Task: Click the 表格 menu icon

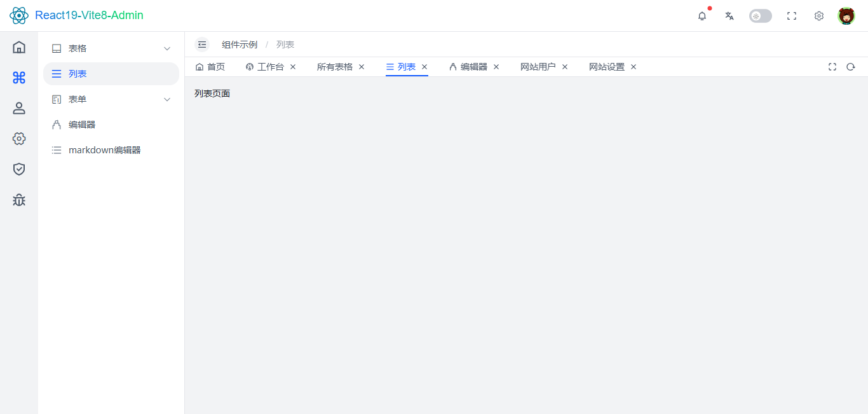Action: [x=57, y=48]
